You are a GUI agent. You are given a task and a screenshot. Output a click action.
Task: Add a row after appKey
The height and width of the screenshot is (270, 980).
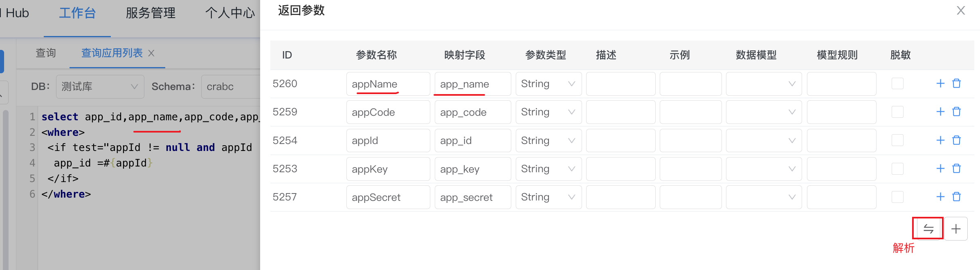click(940, 169)
